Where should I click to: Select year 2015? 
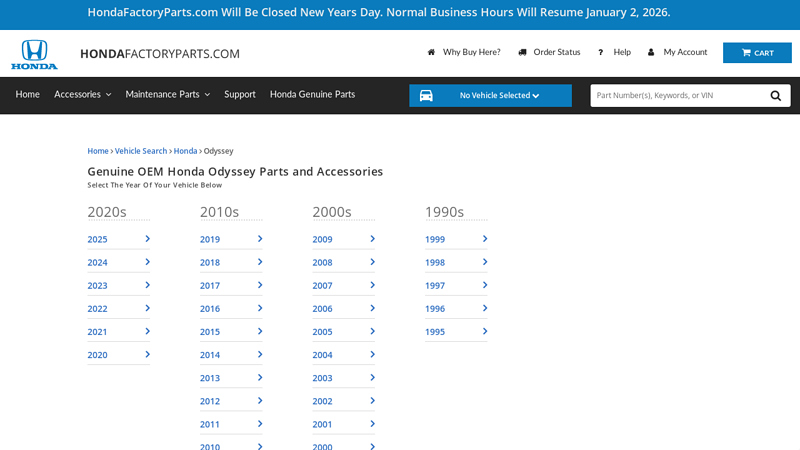point(210,332)
